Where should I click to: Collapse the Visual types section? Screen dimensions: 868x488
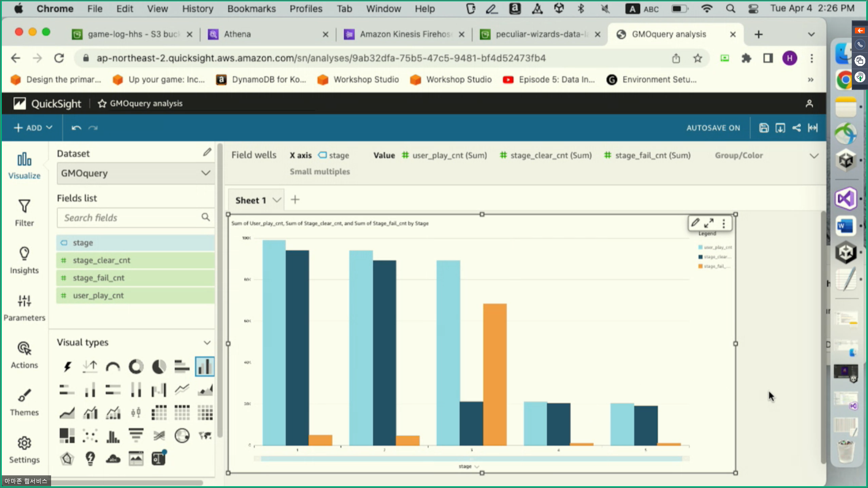(x=207, y=343)
